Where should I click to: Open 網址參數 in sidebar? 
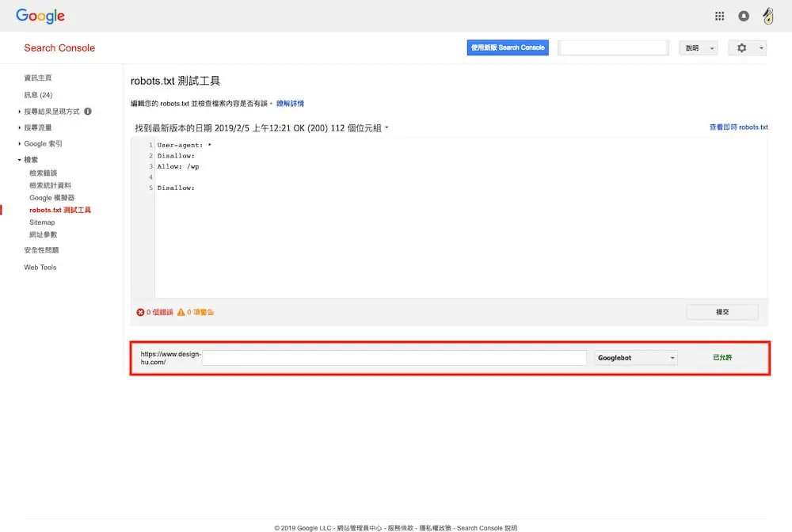pos(43,234)
